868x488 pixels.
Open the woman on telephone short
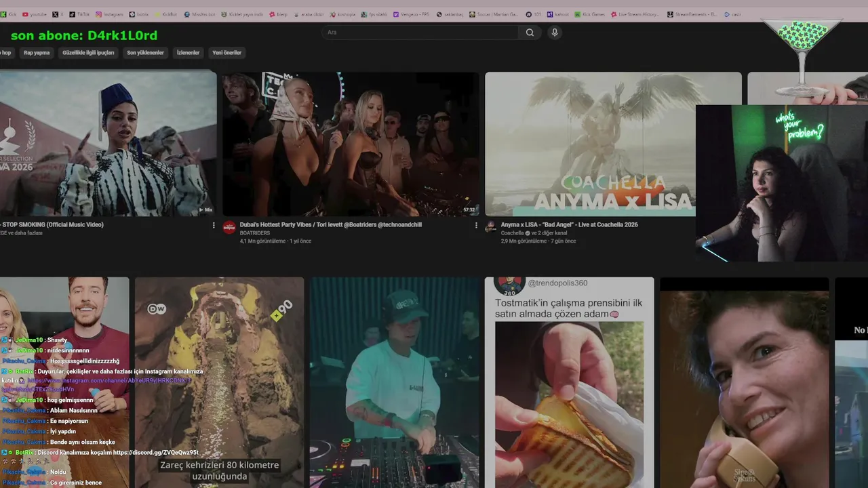[x=744, y=382]
